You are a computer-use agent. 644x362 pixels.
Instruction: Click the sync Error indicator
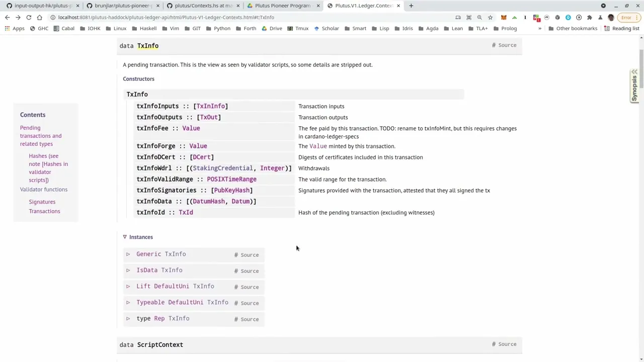pyautogui.click(x=626, y=17)
